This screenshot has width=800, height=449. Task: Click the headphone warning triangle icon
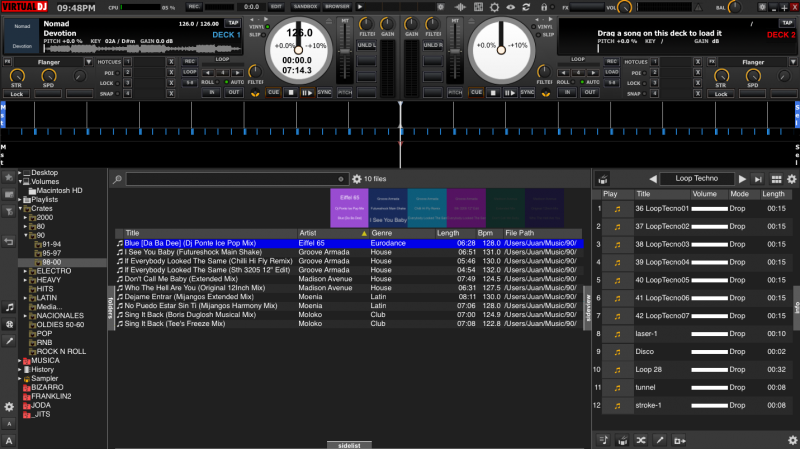pyautogui.click(x=698, y=7)
